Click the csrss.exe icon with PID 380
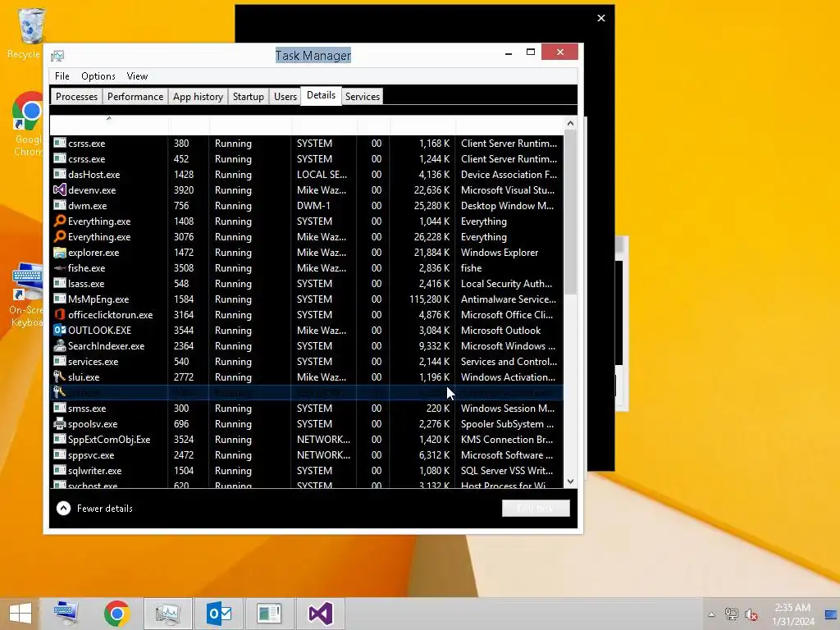The width and height of the screenshot is (840, 630). click(x=59, y=143)
